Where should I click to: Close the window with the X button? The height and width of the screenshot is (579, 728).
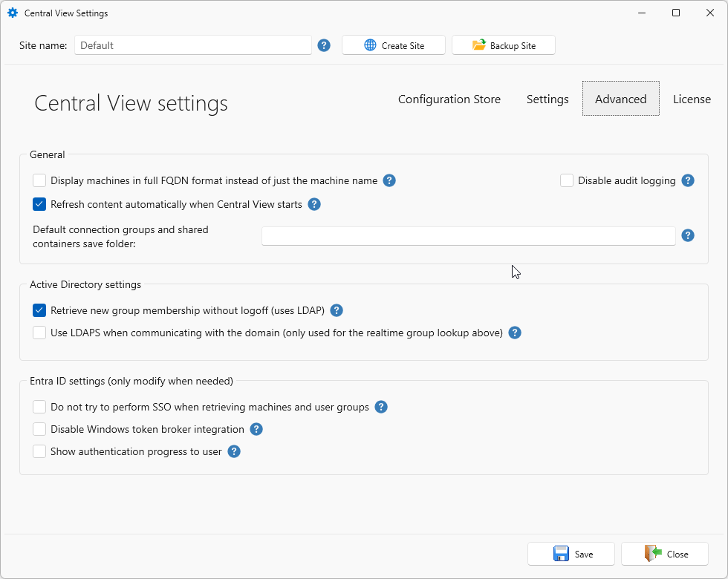coord(710,13)
